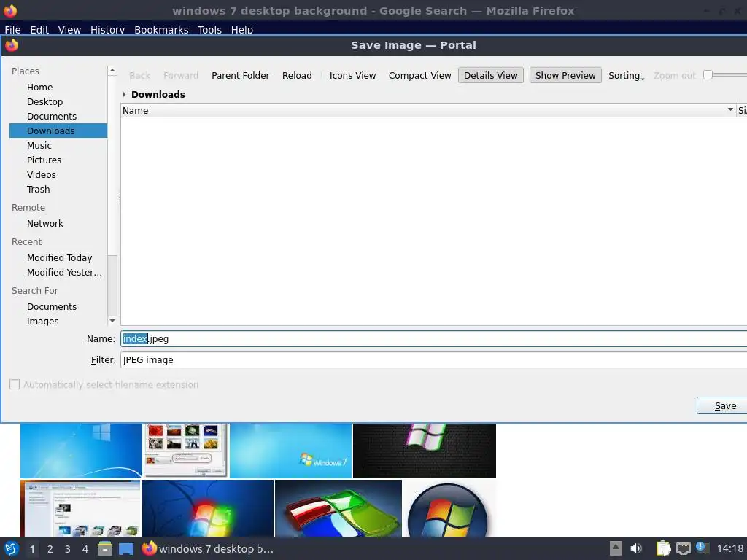Open the file manager icon in taskbar
Viewport: 747px width, 560px height.
[105, 548]
